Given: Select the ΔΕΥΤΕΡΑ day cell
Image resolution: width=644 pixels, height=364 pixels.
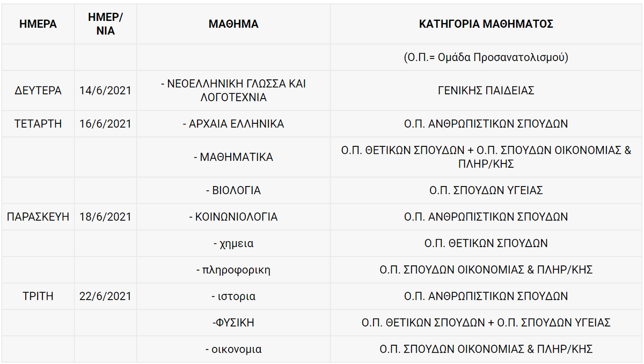Looking at the screenshot, I should [38, 91].
